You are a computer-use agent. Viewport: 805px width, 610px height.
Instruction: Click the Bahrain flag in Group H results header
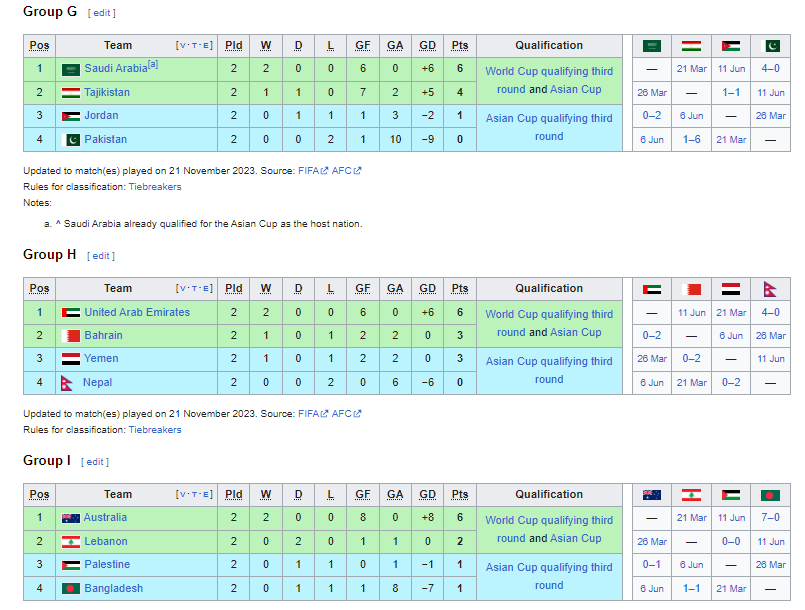(691, 289)
